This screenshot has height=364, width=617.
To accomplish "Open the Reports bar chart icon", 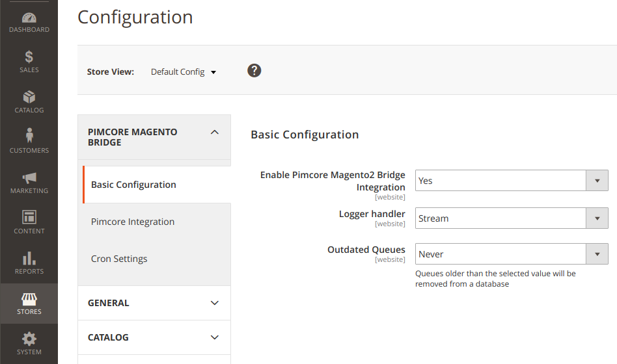I will (x=29, y=258).
